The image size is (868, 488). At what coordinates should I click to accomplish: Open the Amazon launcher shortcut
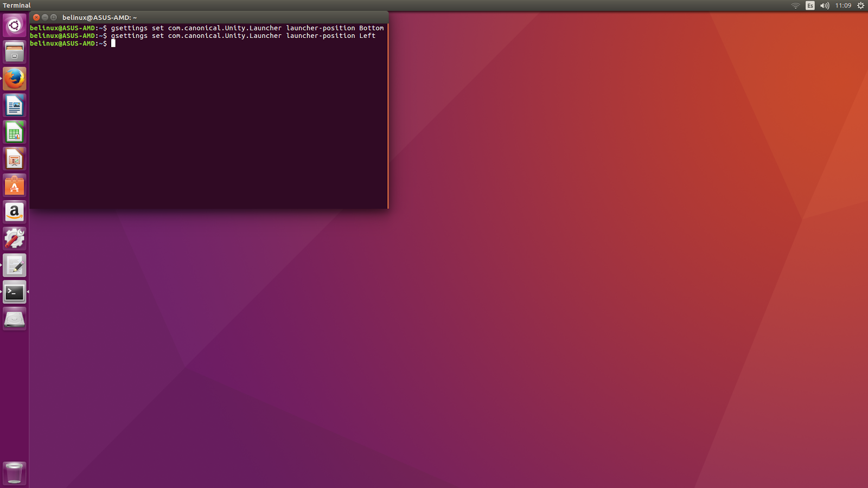(14, 211)
